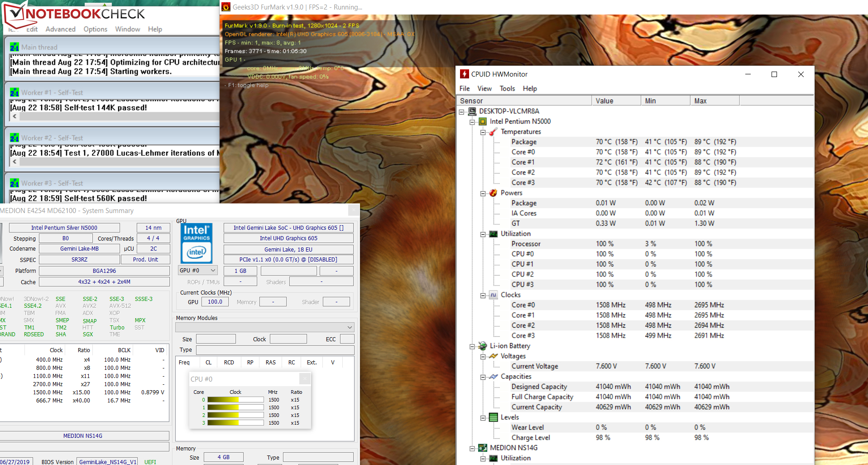Click the Gemini Lake-MB codename field

pos(80,248)
